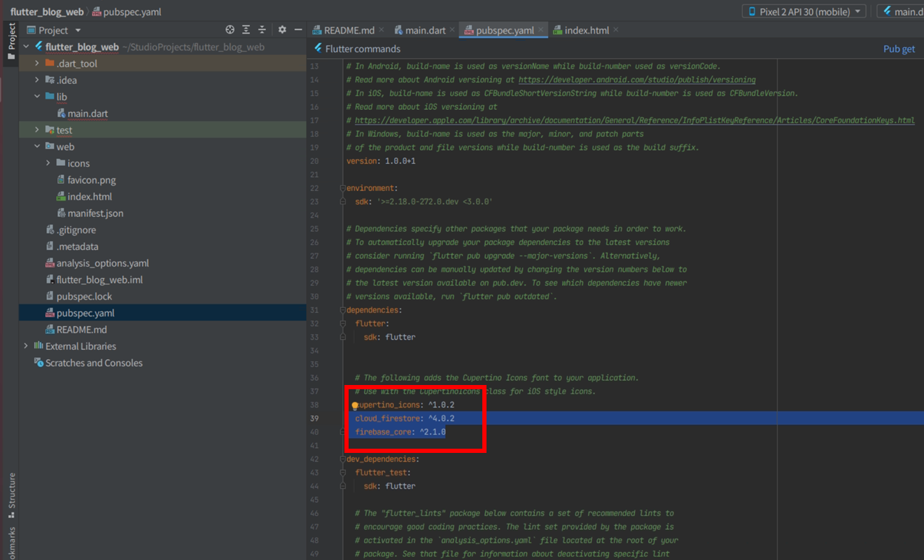Expand the test folder

point(38,130)
